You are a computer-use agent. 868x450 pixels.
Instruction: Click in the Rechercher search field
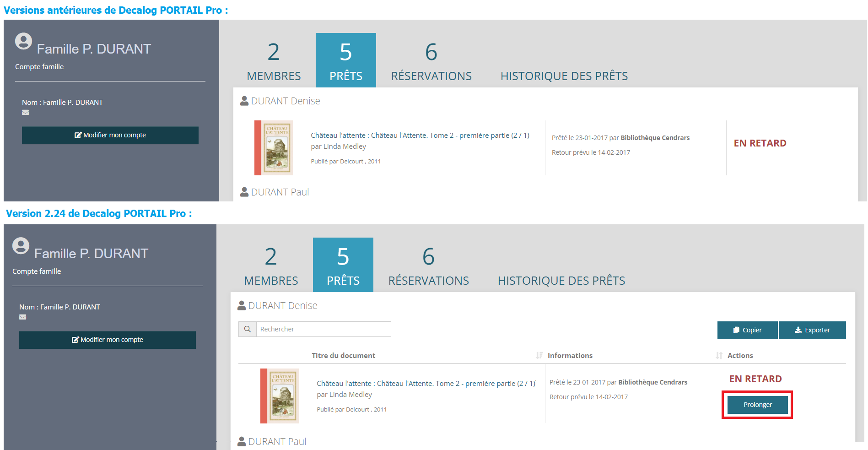[323, 329]
